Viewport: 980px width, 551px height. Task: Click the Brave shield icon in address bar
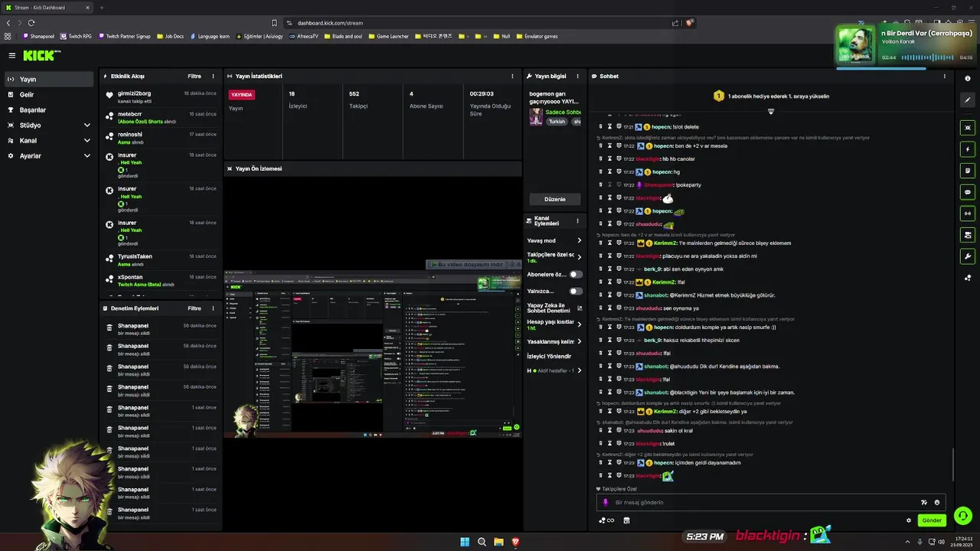(x=689, y=23)
